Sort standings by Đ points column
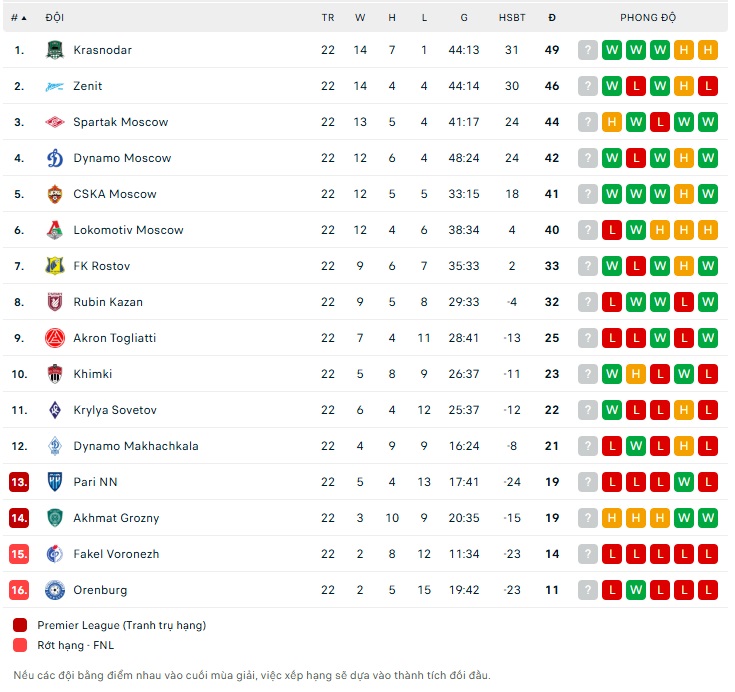735x692 pixels. pos(552,18)
